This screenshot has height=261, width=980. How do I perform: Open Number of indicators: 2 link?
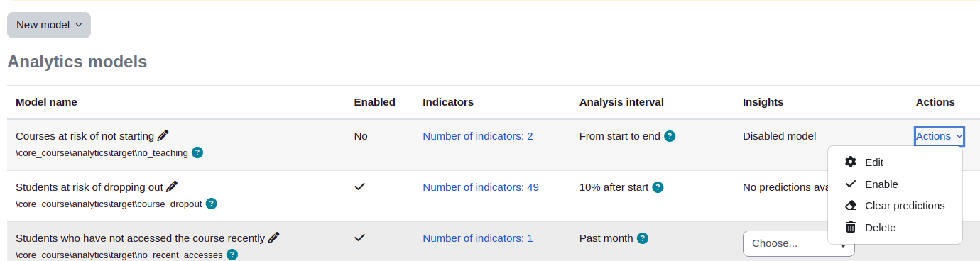click(478, 136)
